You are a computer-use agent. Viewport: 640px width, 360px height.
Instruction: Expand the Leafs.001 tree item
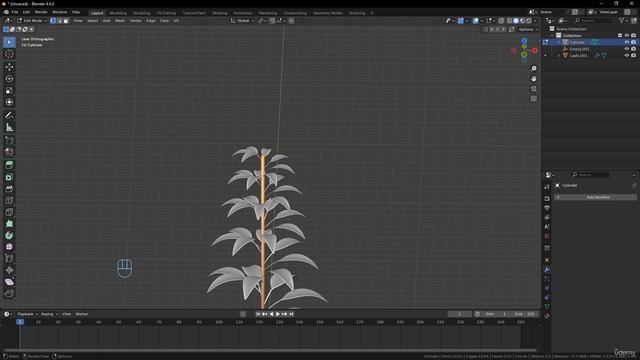[x=559, y=56]
